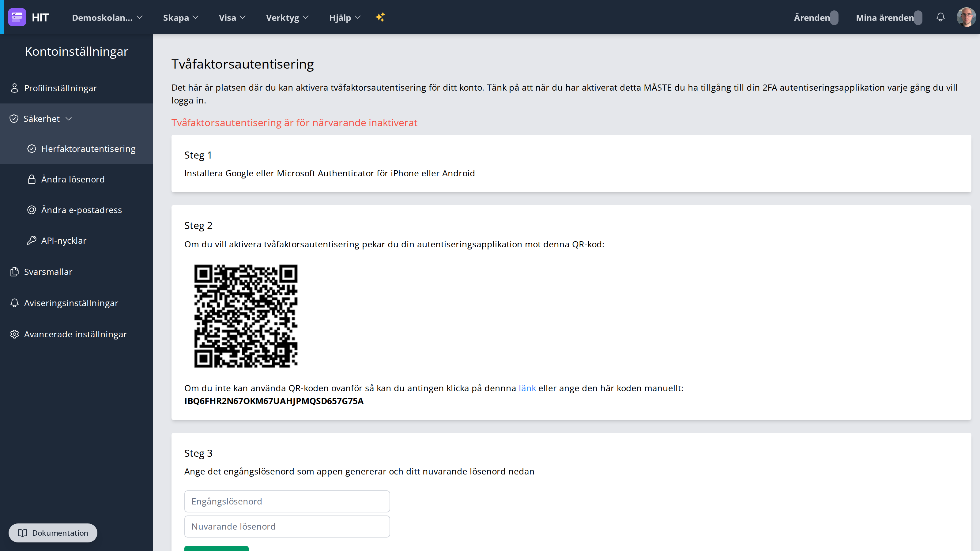Focus the Nuvarande lösenord input field

click(x=287, y=526)
